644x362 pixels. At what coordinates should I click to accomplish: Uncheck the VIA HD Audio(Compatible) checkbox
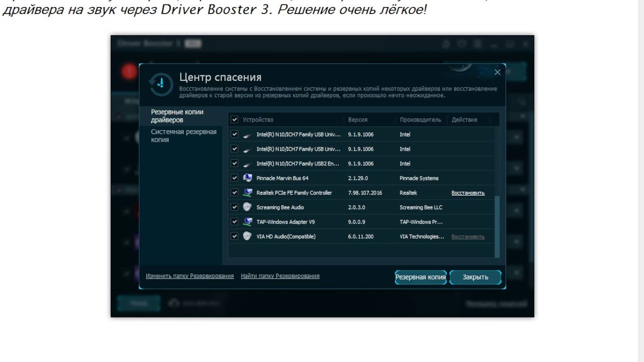click(x=234, y=236)
